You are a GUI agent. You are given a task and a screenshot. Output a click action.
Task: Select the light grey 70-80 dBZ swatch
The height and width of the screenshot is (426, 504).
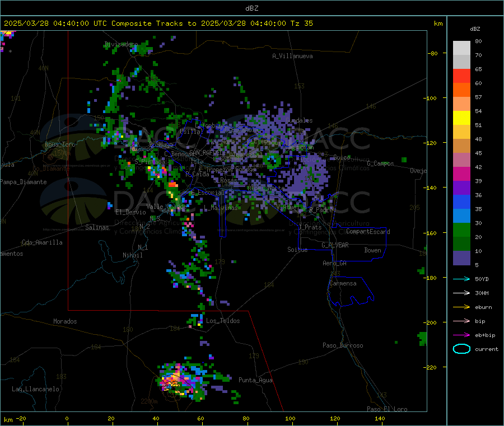(x=461, y=48)
